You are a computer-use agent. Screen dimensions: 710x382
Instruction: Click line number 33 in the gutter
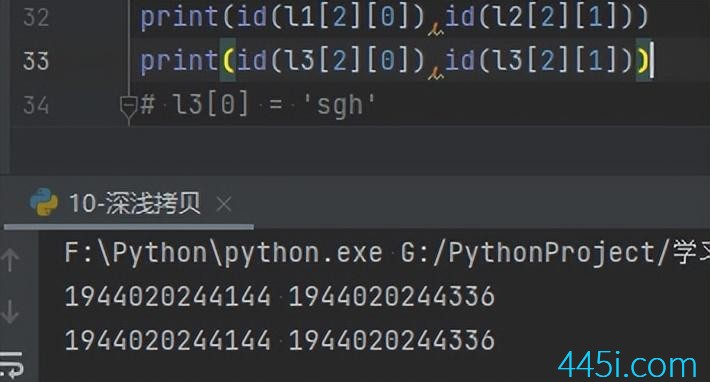point(36,61)
